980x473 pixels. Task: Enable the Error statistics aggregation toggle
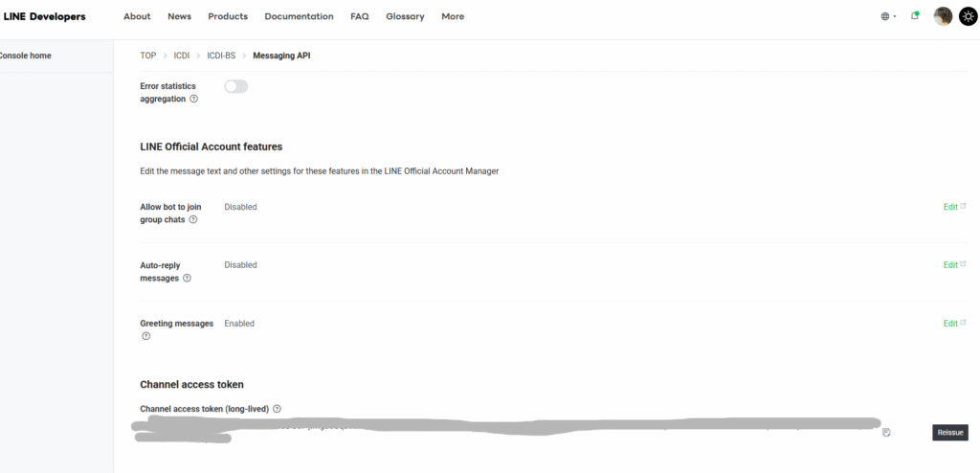click(x=235, y=86)
